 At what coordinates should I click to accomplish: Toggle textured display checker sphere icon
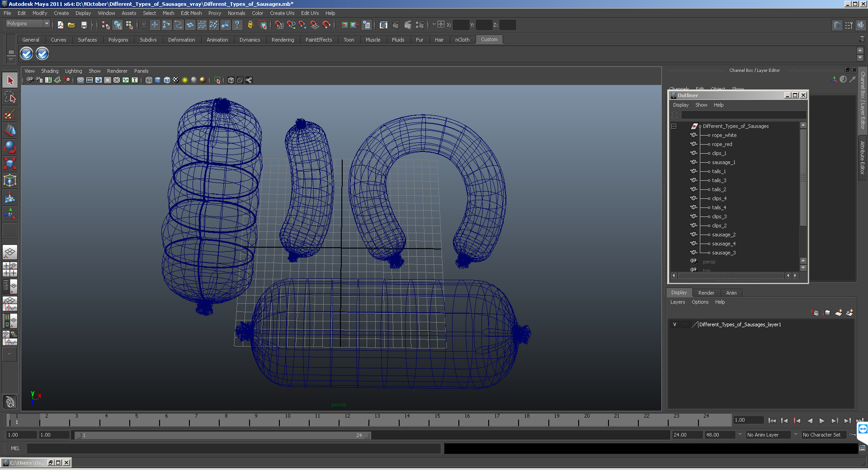[x=176, y=80]
